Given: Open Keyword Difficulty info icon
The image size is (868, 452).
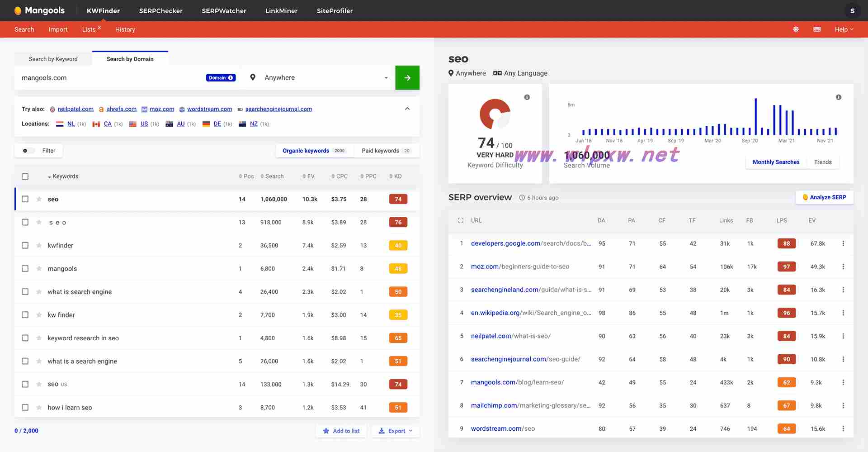Looking at the screenshot, I should point(527,97).
